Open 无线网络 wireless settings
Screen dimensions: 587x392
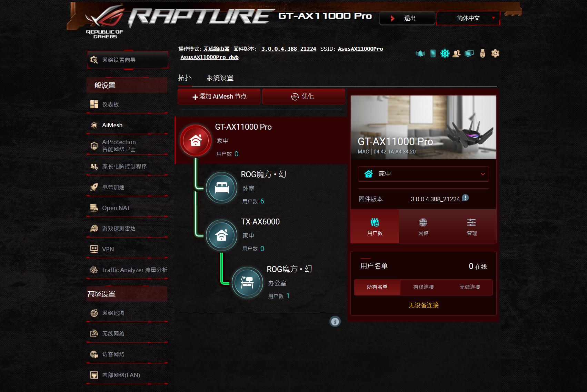coord(127,334)
